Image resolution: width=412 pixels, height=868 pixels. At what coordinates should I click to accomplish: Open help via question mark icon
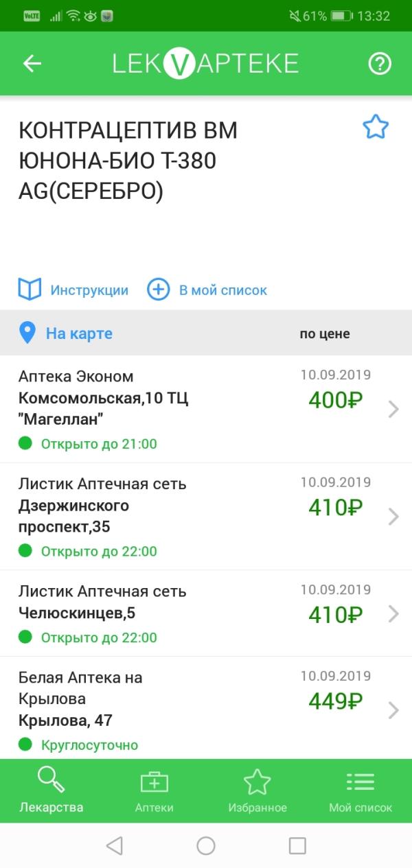click(x=380, y=64)
